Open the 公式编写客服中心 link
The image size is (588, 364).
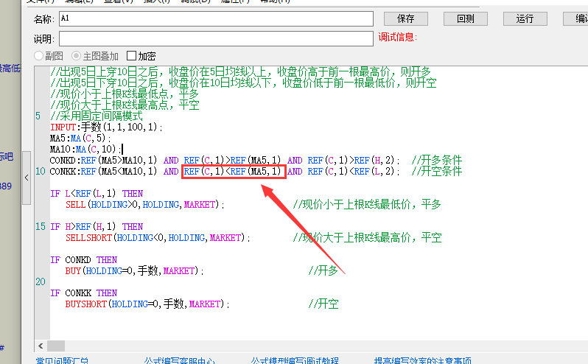179,360
